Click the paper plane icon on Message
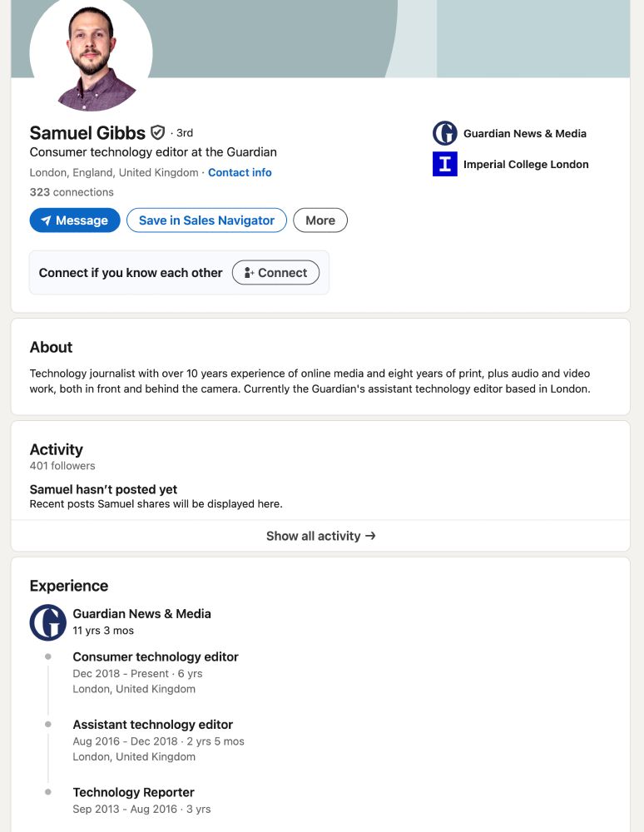644x832 pixels. 46,220
